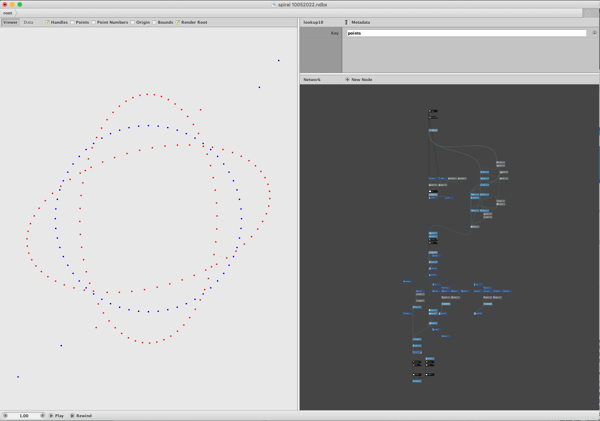The height and width of the screenshot is (421, 600).
Task: Create a node with New Node
Action: coord(358,80)
